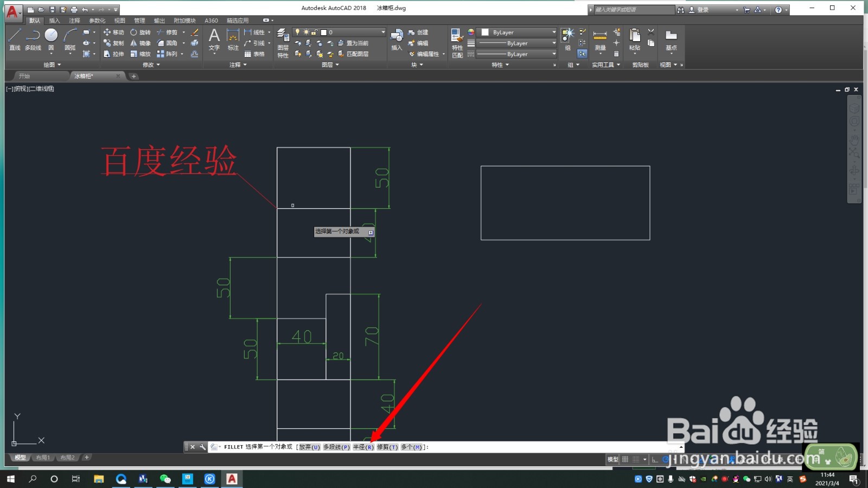This screenshot has width=868, height=488.
Task: Expand the Block (块) panel
Action: click(417, 65)
